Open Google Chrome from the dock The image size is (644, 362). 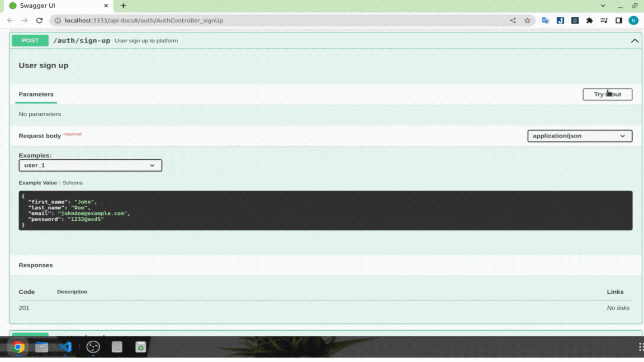18,347
